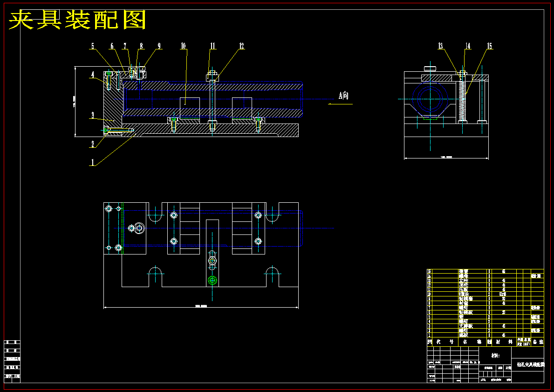Select the spring drawn in the side view
Screen dimensions: 554x392
click(463, 101)
